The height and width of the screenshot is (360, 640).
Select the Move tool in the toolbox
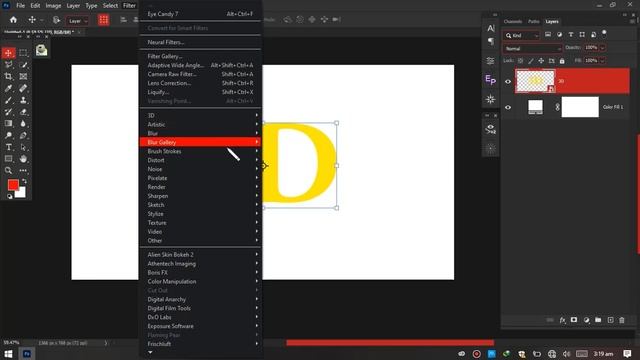(x=9, y=53)
